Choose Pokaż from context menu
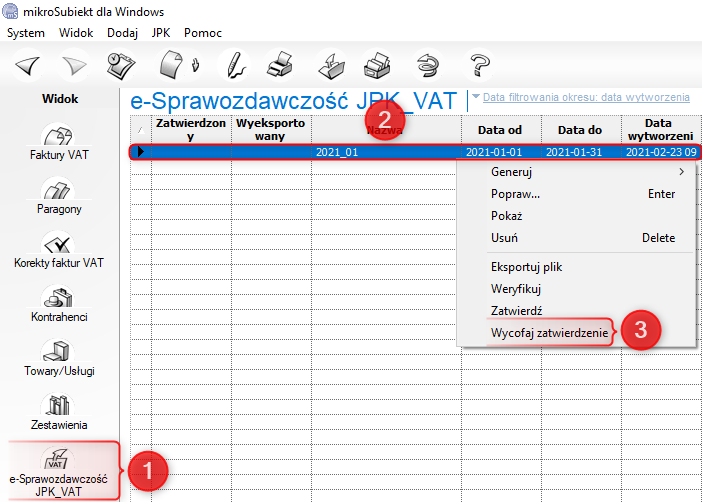The image size is (702, 502). (x=576, y=216)
